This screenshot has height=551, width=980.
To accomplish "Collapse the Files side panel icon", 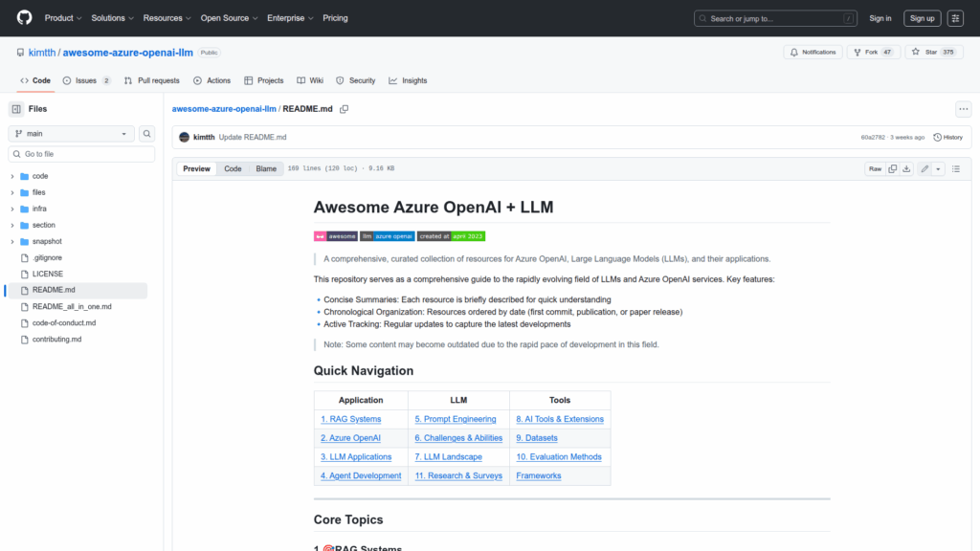I will pos(16,109).
